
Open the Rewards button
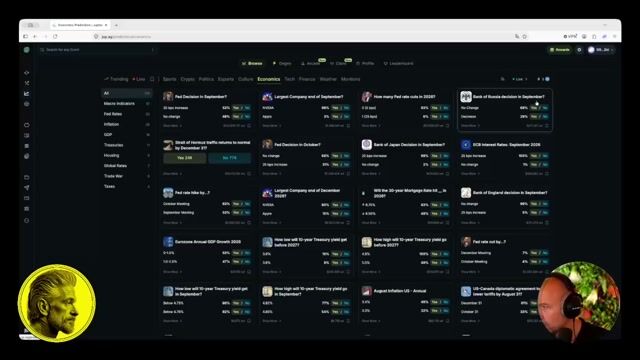560,50
